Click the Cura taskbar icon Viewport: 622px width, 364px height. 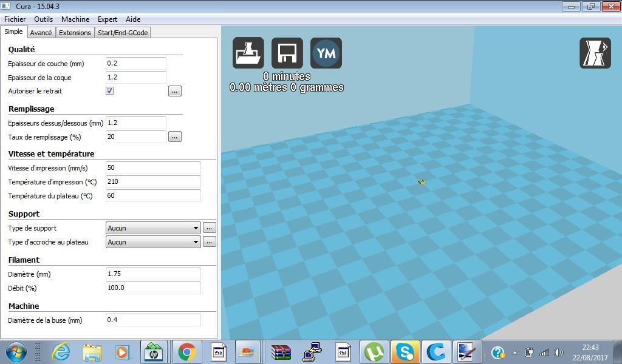click(436, 352)
